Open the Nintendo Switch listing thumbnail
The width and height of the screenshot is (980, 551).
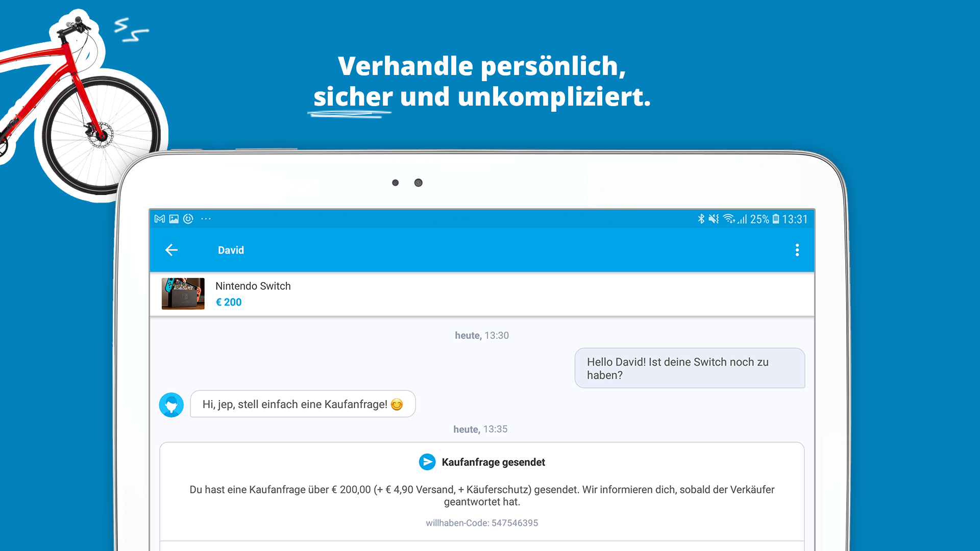[183, 293]
